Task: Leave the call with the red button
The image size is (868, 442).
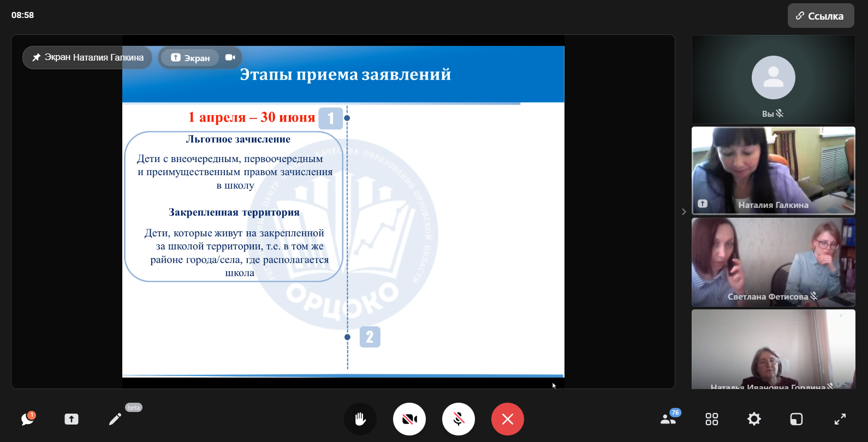Action: tap(507, 419)
